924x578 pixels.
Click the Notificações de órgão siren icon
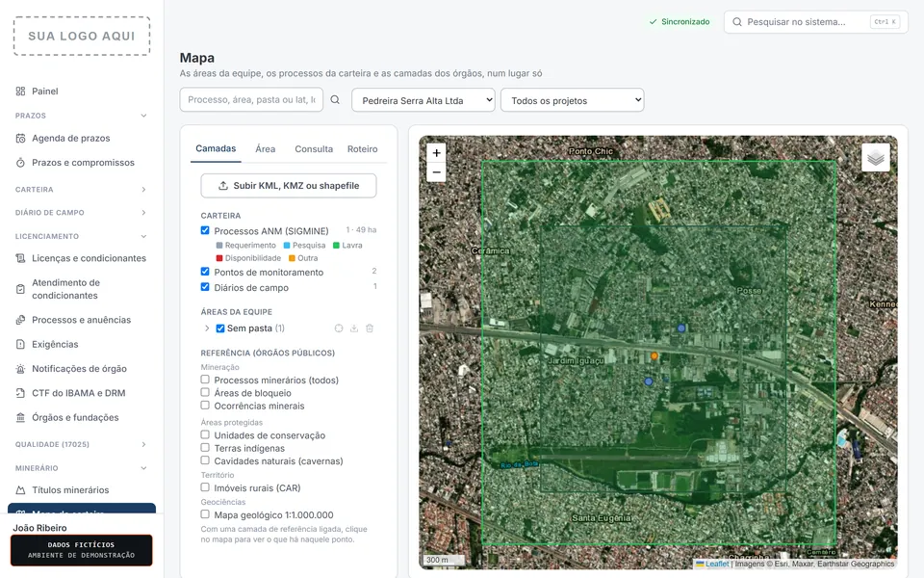point(20,369)
